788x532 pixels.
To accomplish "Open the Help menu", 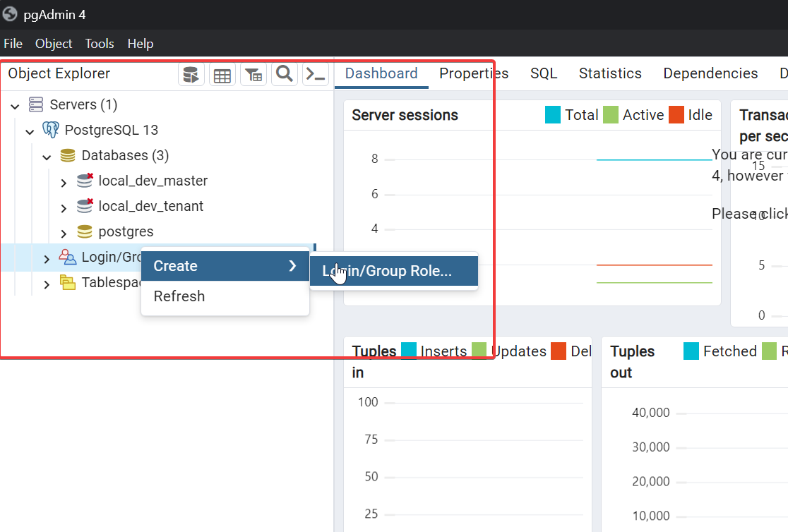I will point(141,44).
